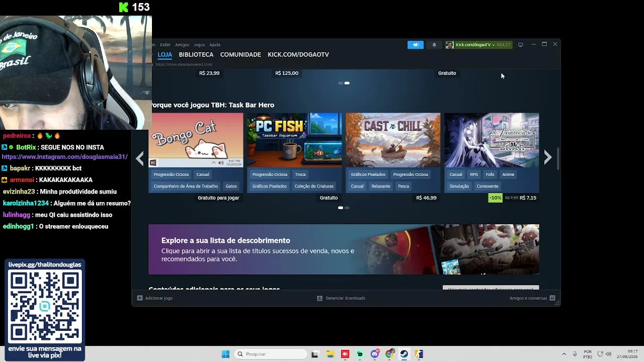Image resolution: width=644 pixels, height=362 pixels.
Task: Open network and volume quick settings
Action: pos(604,354)
